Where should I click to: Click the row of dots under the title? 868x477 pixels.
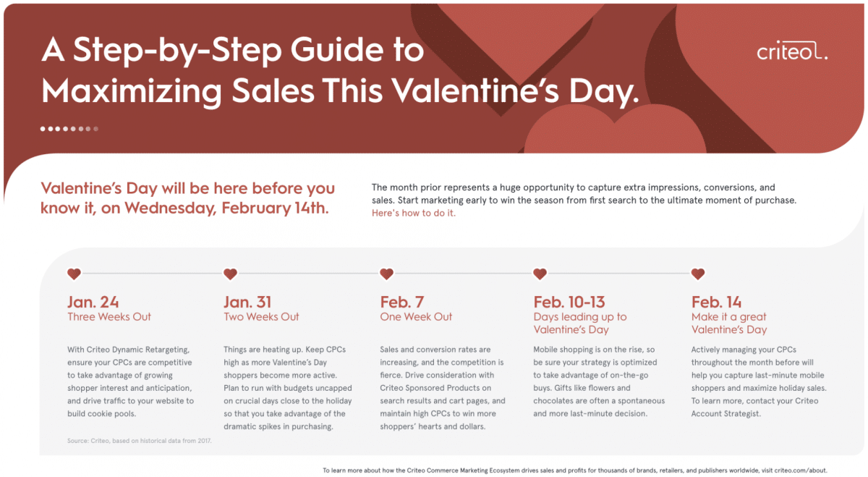point(69,129)
